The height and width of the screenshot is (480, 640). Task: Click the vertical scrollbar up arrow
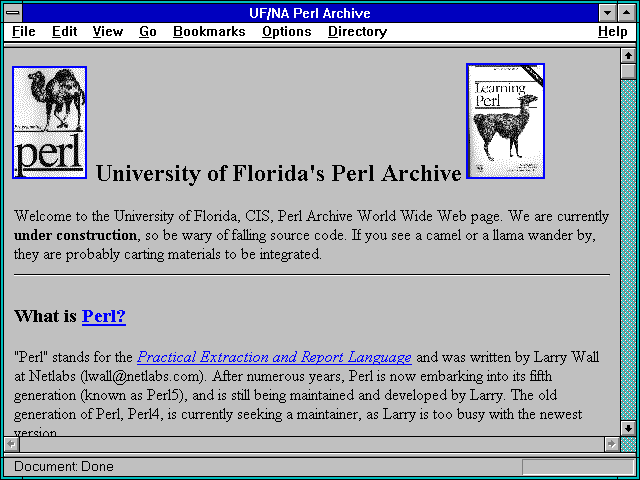tap(628, 56)
